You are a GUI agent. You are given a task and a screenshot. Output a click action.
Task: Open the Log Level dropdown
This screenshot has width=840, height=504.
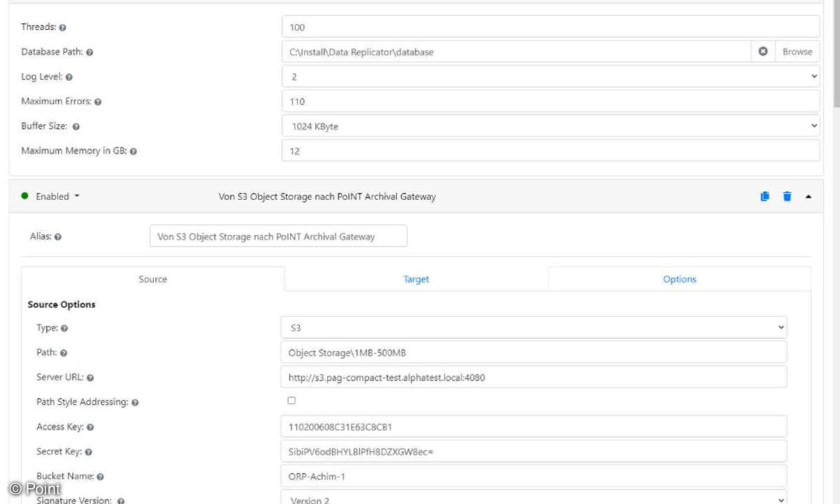(x=550, y=76)
